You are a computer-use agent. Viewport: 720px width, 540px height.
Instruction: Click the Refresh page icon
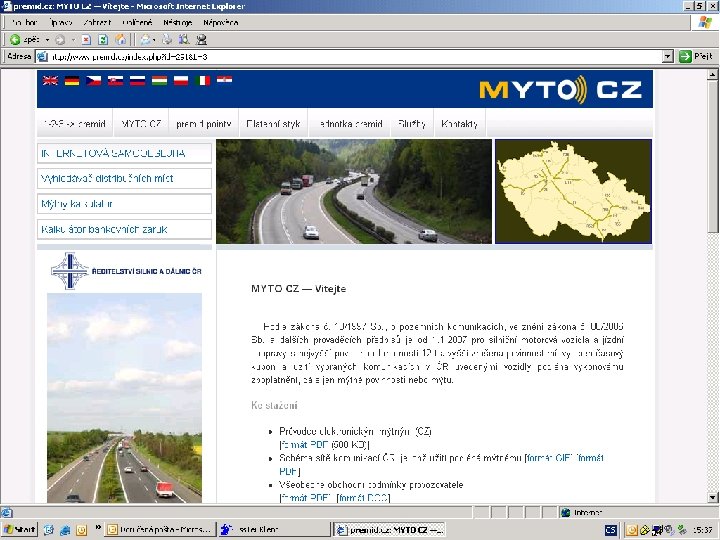tap(103, 40)
